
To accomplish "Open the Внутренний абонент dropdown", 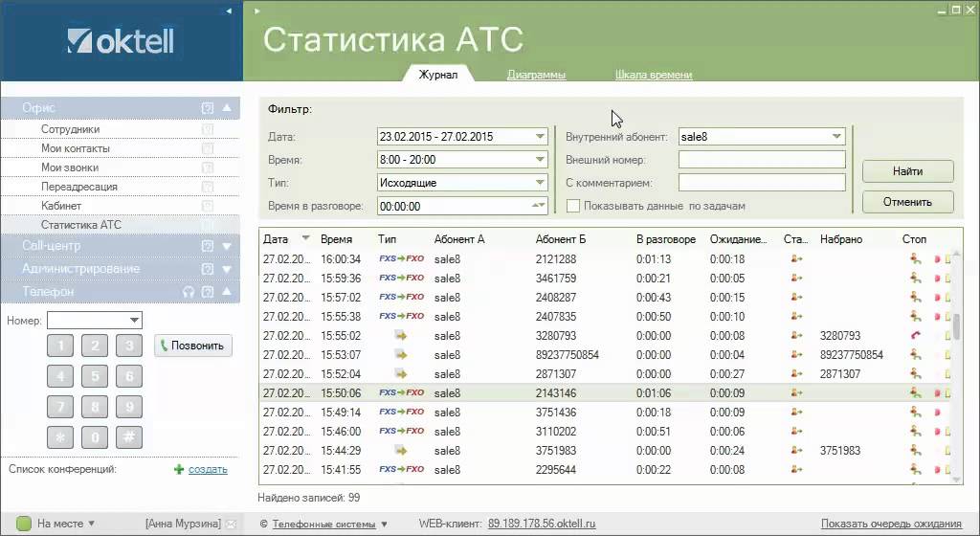I will tap(836, 136).
